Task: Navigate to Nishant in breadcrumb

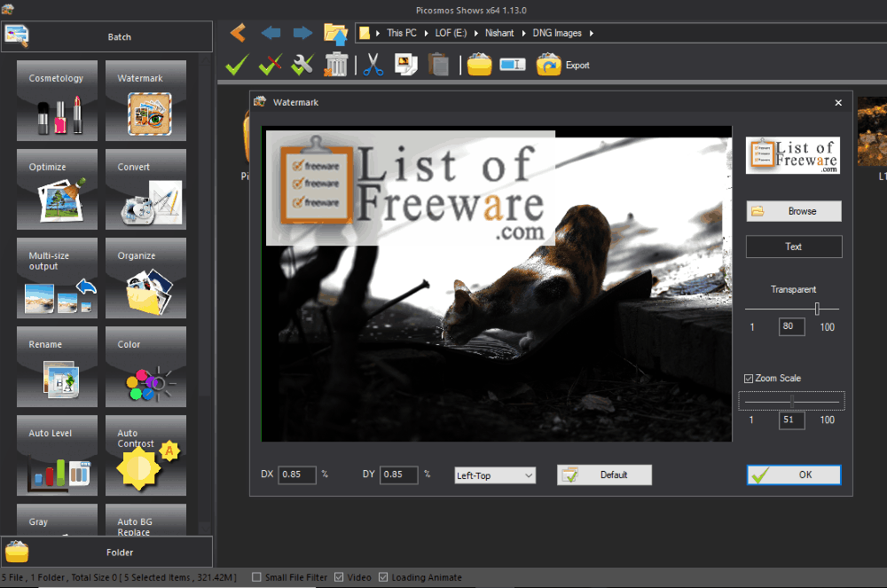Action: pyautogui.click(x=499, y=34)
